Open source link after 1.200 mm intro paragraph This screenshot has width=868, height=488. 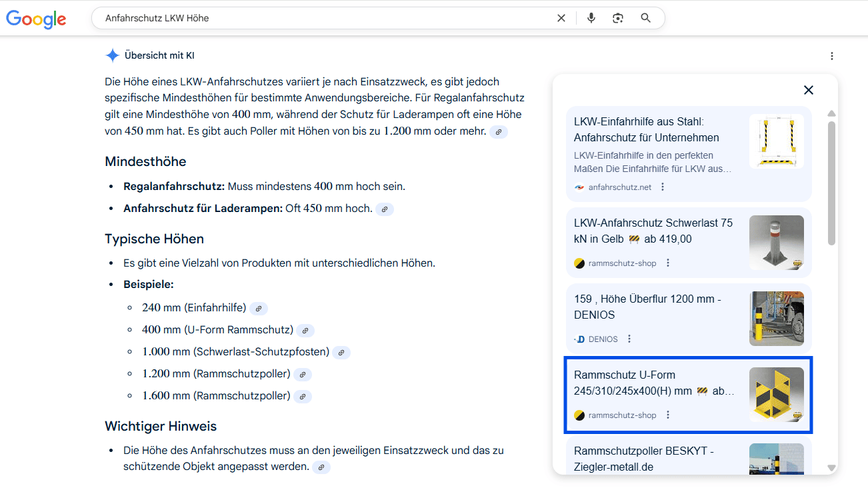(x=499, y=132)
